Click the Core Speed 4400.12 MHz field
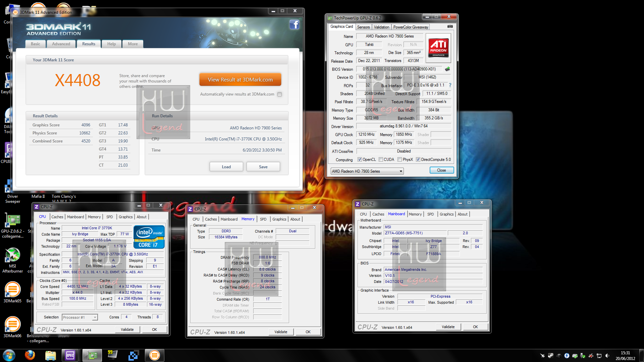The height and width of the screenshot is (362, 644). pyautogui.click(x=77, y=287)
